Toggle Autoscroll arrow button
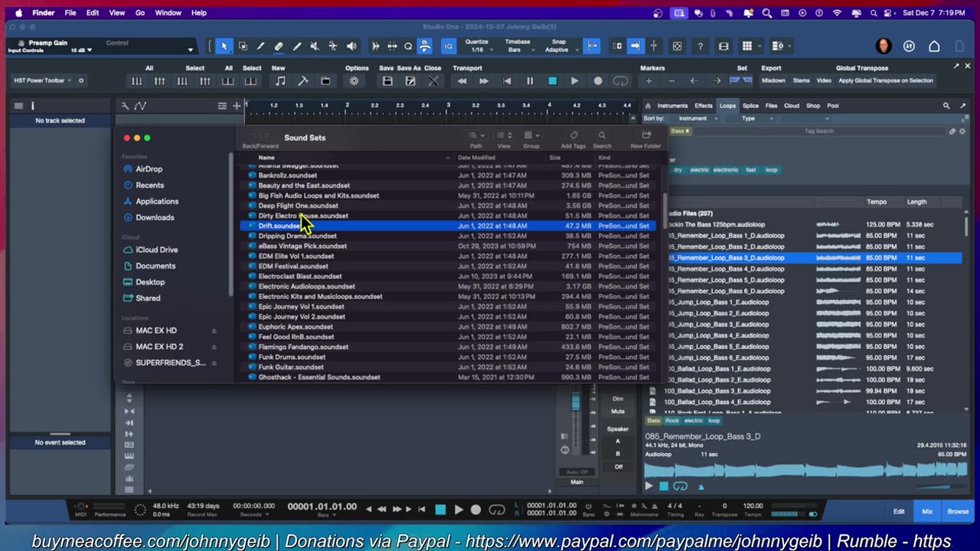The height and width of the screenshot is (551, 980). (635, 47)
